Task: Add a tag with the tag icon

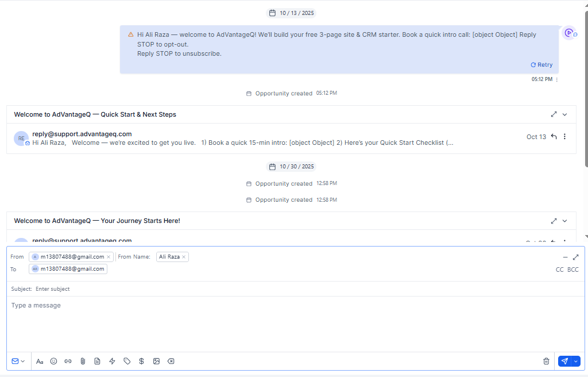Action: tap(127, 361)
